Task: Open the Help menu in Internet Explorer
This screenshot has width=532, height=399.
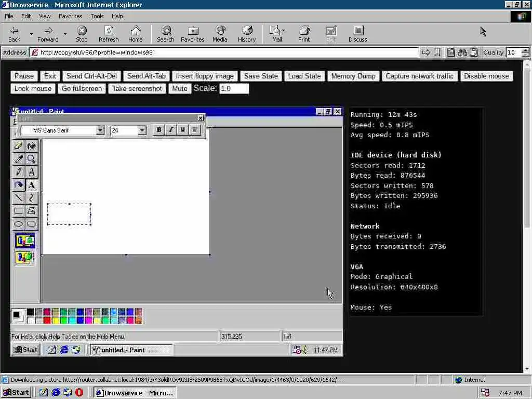Action: pos(117,16)
